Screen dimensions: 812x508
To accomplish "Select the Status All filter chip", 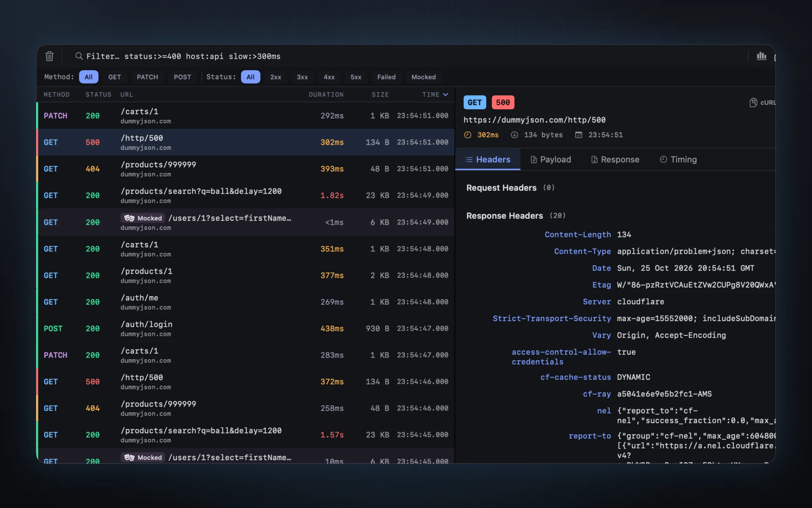I will 250,77.
